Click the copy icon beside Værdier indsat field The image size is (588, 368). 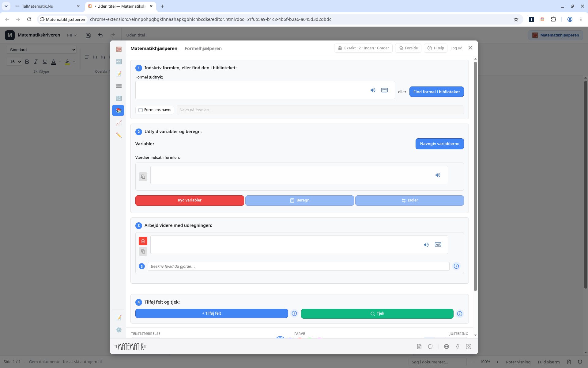(143, 177)
